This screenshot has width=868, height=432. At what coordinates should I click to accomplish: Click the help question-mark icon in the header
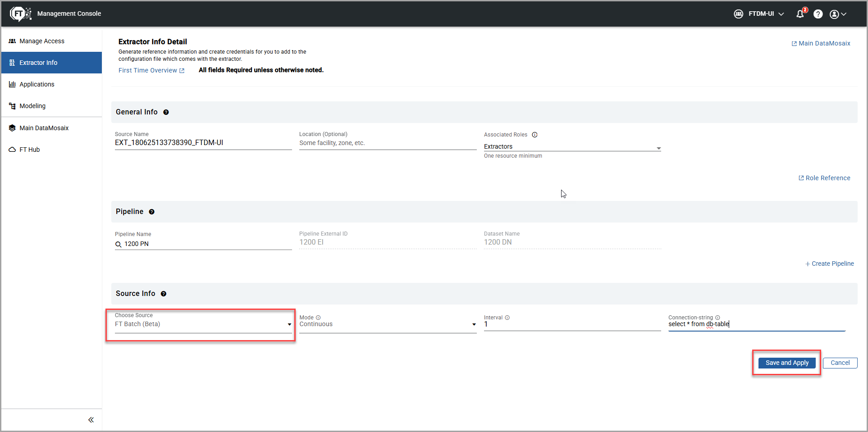pyautogui.click(x=818, y=14)
